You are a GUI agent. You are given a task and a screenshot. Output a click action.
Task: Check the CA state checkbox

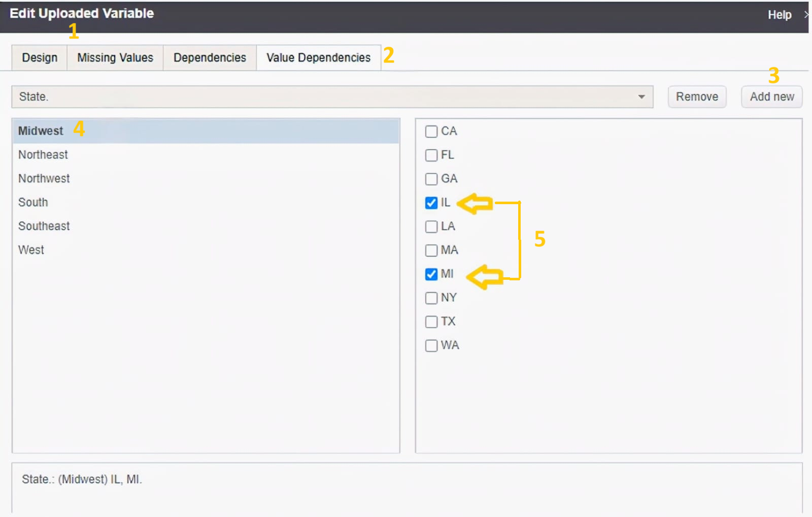pos(431,132)
